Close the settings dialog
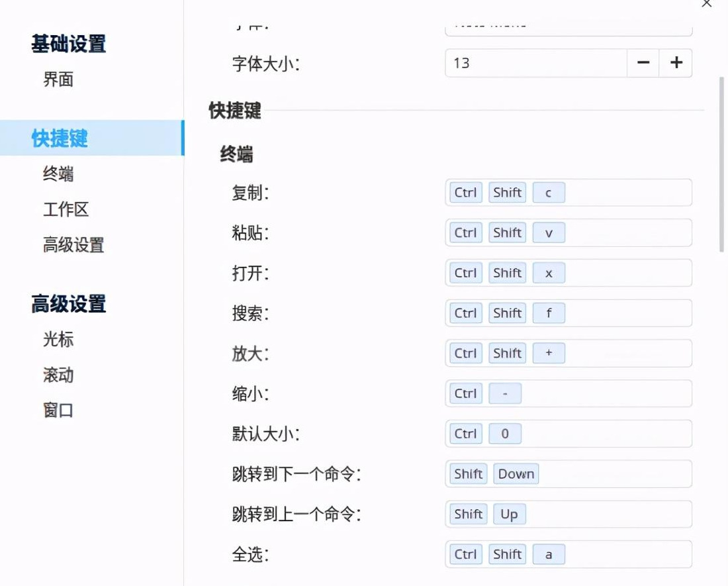Image resolution: width=728 pixels, height=586 pixels. coord(707,4)
